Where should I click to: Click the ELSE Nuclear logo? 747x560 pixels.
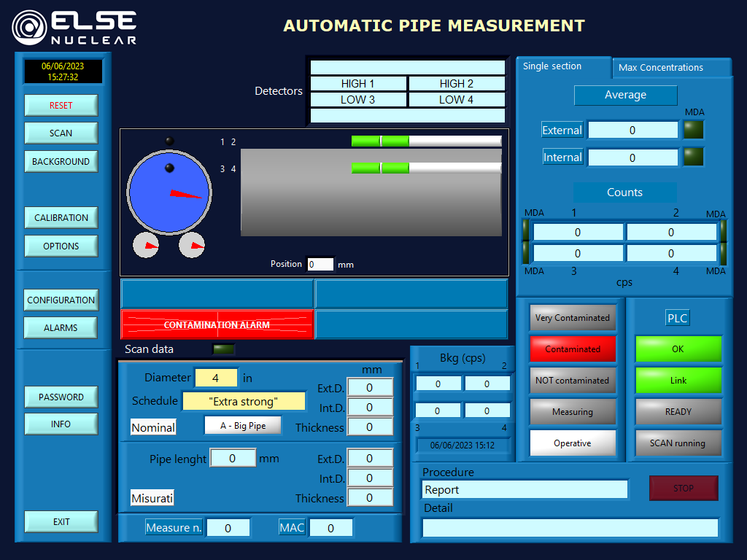(74, 28)
